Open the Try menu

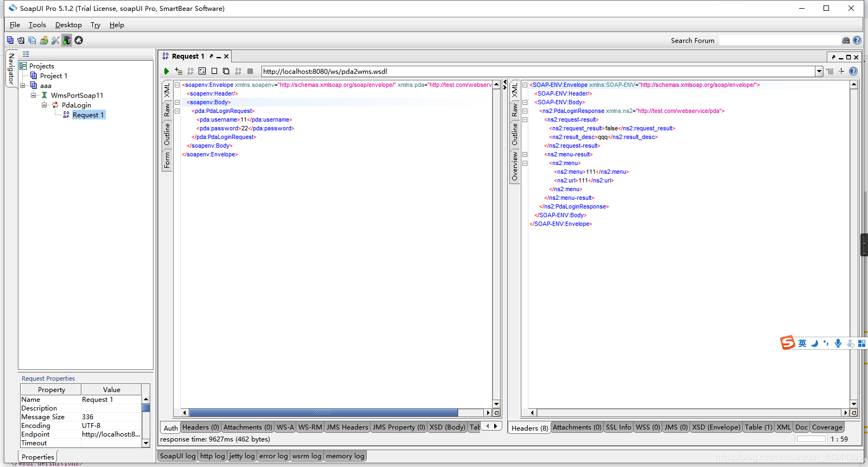95,25
